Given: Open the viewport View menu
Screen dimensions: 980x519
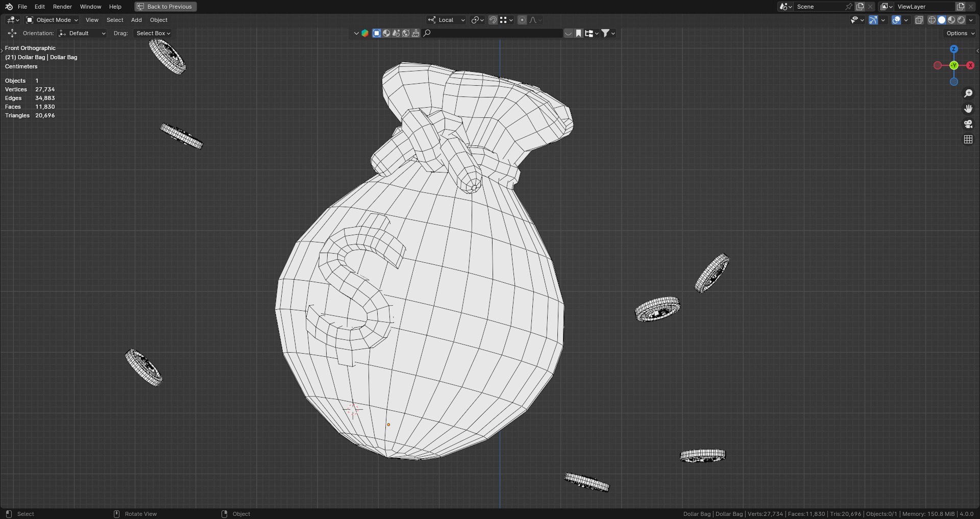Looking at the screenshot, I should pyautogui.click(x=92, y=20).
